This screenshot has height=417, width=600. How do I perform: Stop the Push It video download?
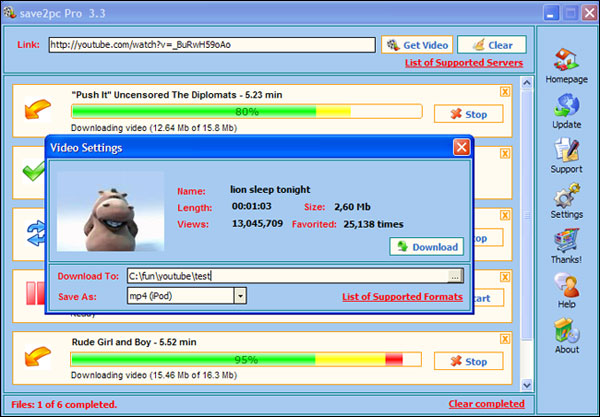(x=468, y=113)
